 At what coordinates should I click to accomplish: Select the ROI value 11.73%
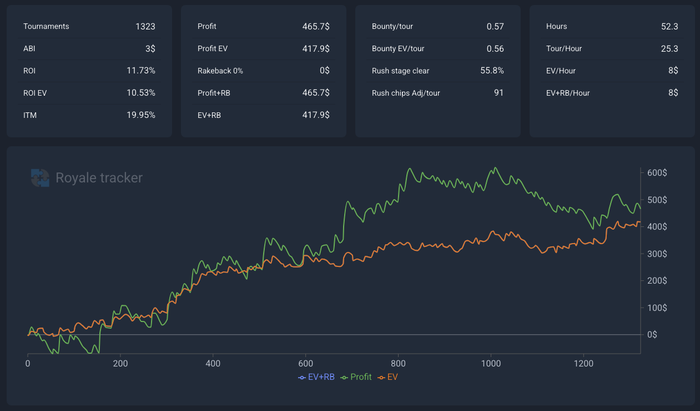point(141,71)
